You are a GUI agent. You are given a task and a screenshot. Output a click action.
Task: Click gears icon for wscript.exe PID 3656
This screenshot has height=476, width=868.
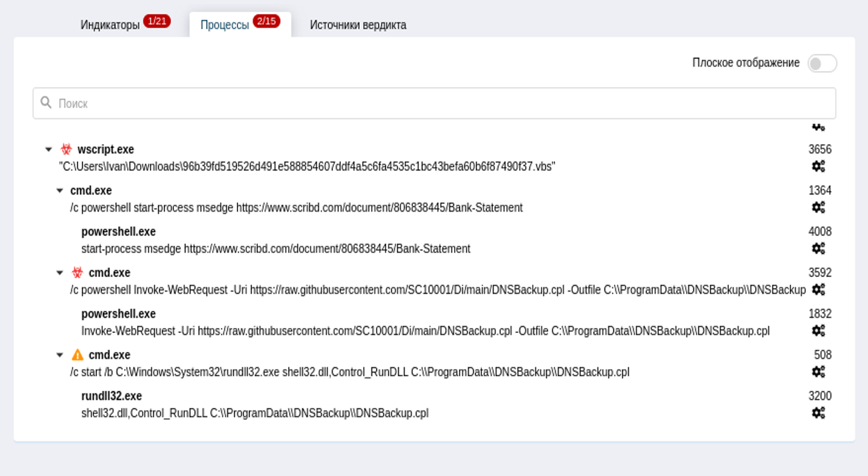(818, 167)
